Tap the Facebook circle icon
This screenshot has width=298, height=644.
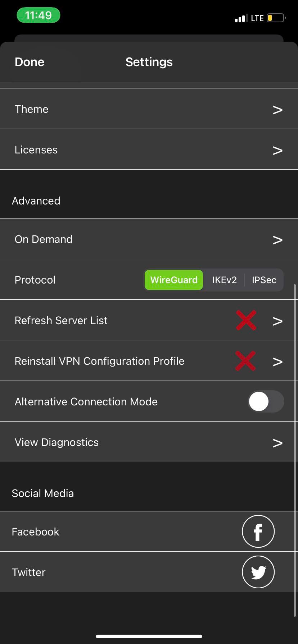[x=258, y=531]
